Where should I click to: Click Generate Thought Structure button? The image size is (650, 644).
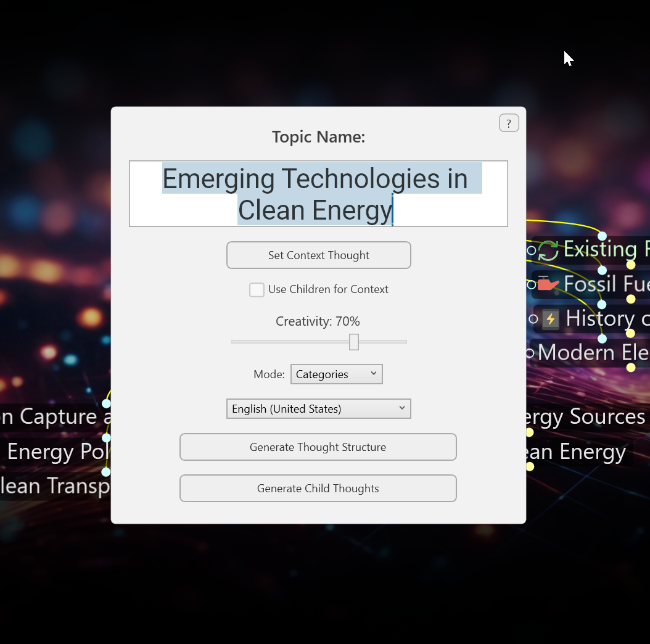[x=318, y=447]
